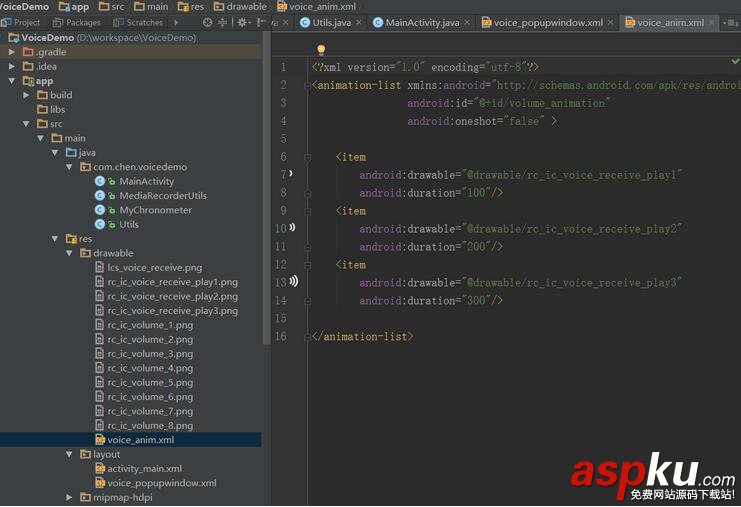Select MediaRecorderUtils class in project tree
This screenshot has height=507, width=741.
click(x=162, y=195)
